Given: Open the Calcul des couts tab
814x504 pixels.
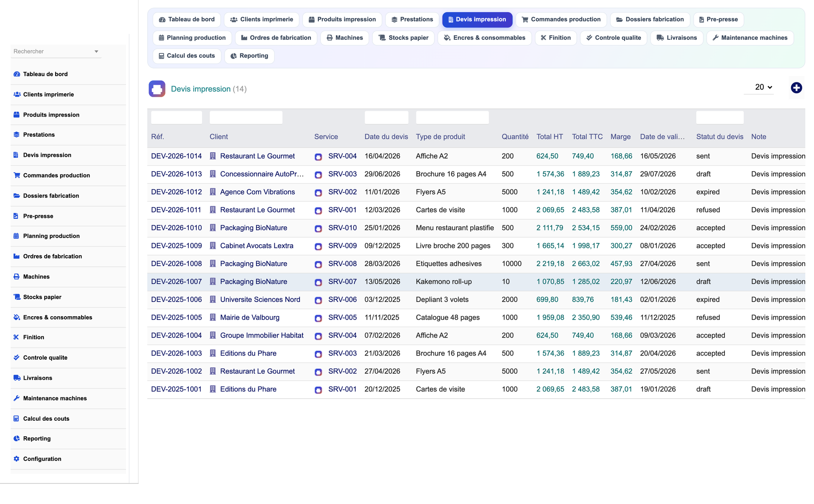Looking at the screenshot, I should coord(187,56).
